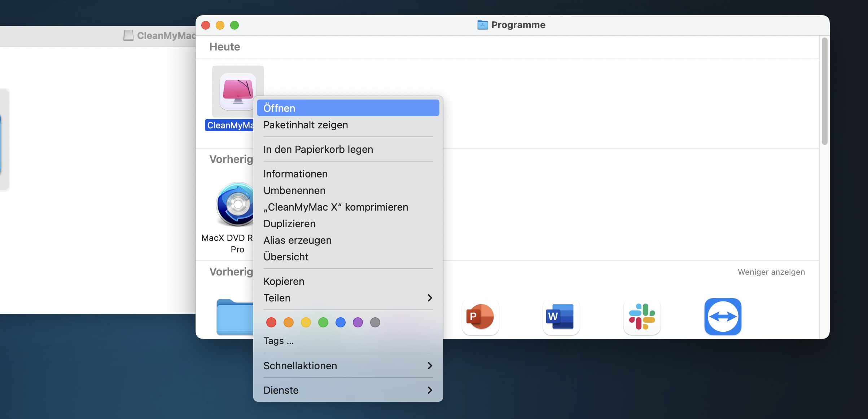Apply the red tag color
This screenshot has height=419, width=868.
coord(271,322)
